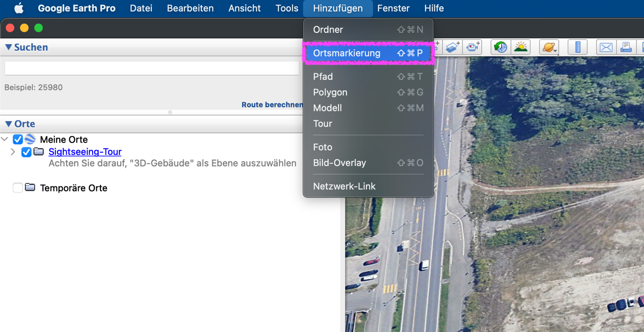The height and width of the screenshot is (332, 644).
Task: Click the yellow minimize window button
Action: point(24,28)
